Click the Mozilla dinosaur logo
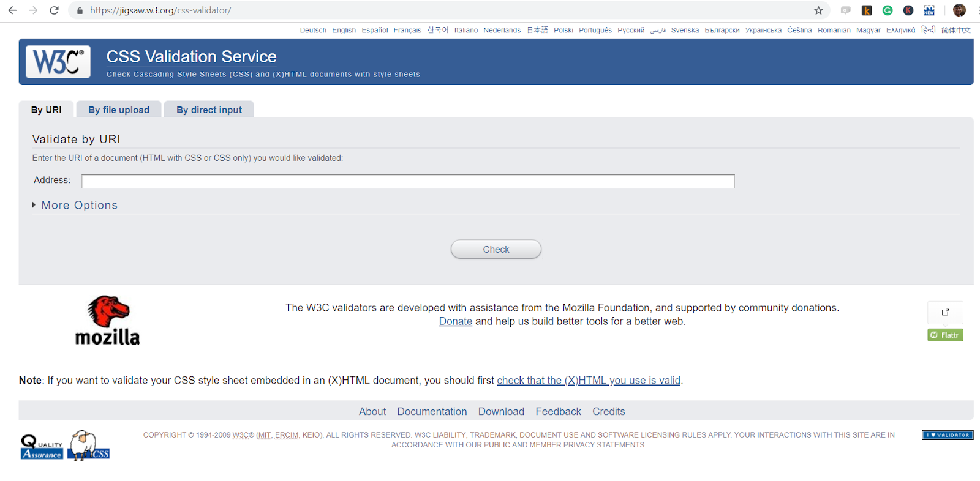Viewport: 980px width, 481px height. pos(108,321)
